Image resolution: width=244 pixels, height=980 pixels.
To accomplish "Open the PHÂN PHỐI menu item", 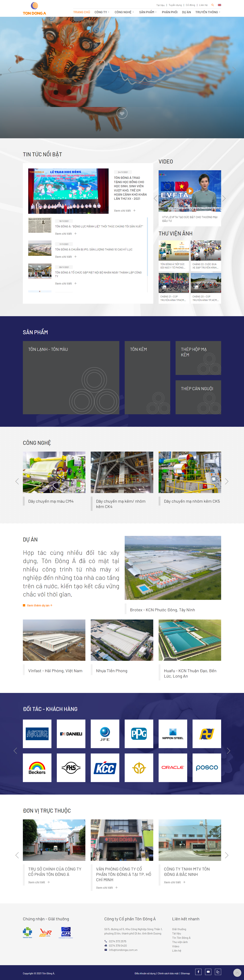I will click(169, 12).
